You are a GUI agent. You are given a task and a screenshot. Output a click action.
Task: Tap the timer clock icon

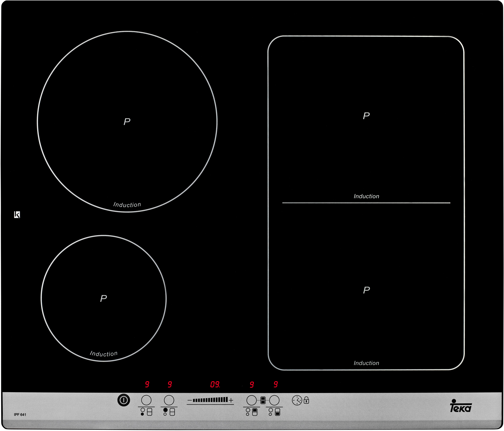297,400
